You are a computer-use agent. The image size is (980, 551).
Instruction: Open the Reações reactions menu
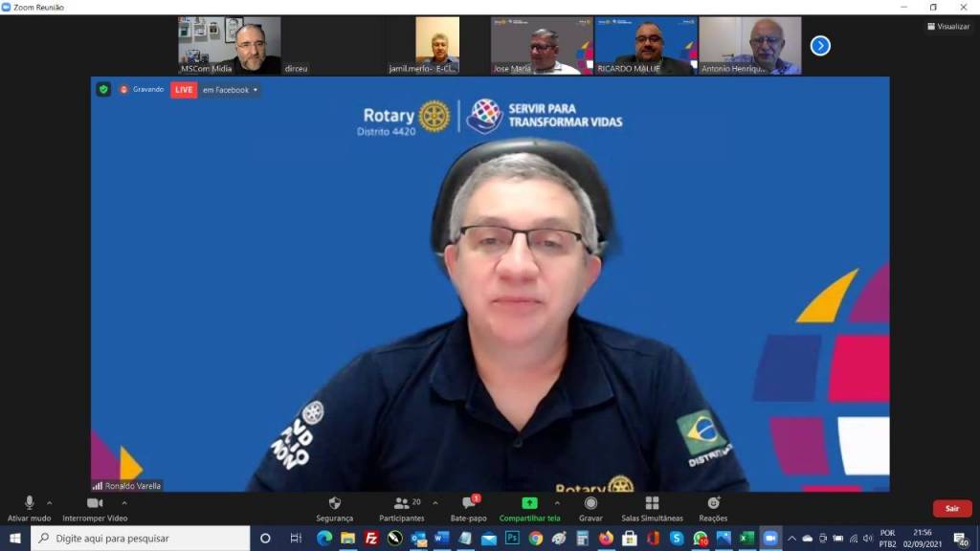[713, 508]
